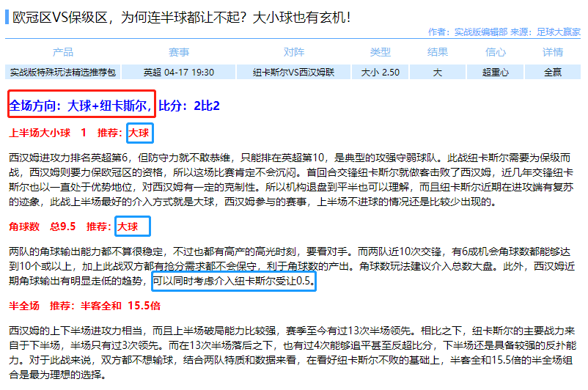Click the 角球数 总9.5 heading
This screenshot has width=588, height=390.
click(43, 227)
